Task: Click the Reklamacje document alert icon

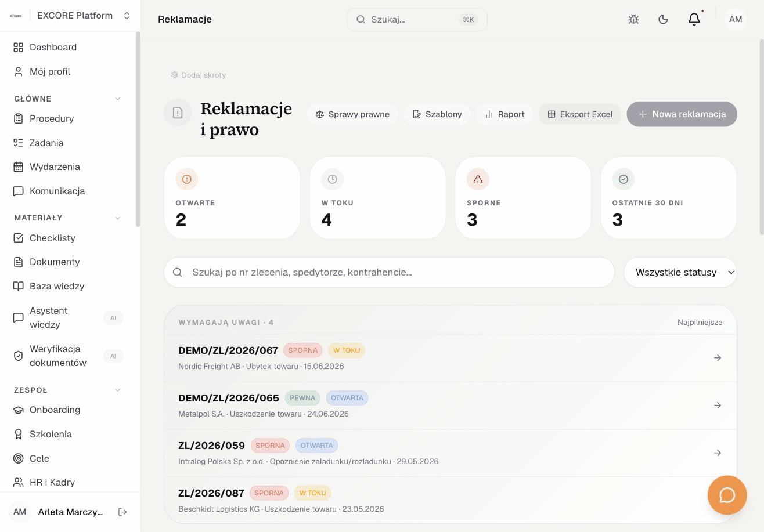Action: tap(178, 113)
